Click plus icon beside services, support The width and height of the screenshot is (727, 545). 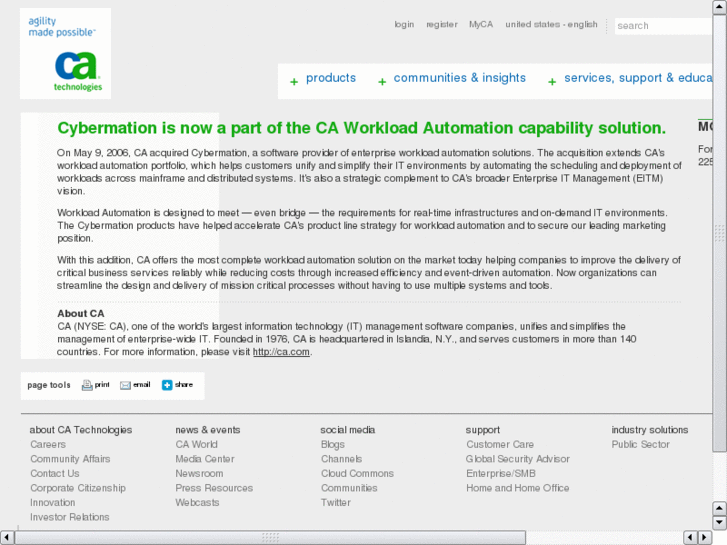[x=552, y=82]
